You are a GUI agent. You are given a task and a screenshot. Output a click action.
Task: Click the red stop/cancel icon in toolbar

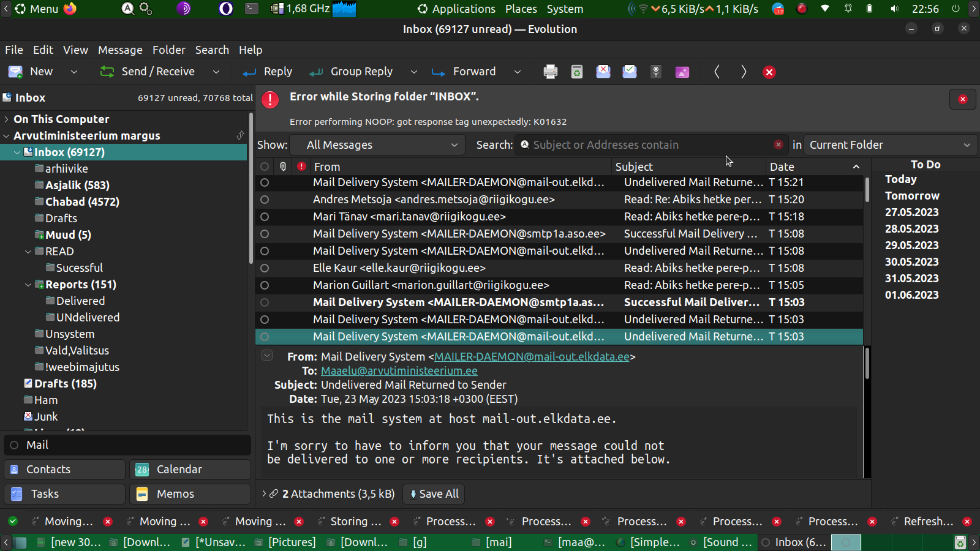(x=769, y=72)
